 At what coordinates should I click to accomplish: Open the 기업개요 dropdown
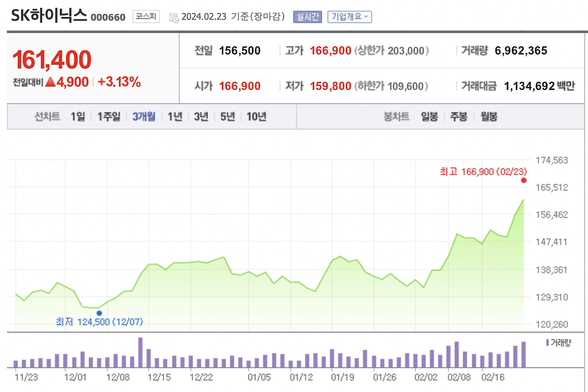tap(350, 17)
